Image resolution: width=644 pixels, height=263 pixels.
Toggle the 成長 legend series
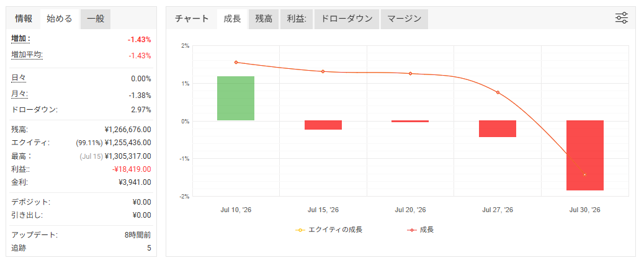click(420, 230)
